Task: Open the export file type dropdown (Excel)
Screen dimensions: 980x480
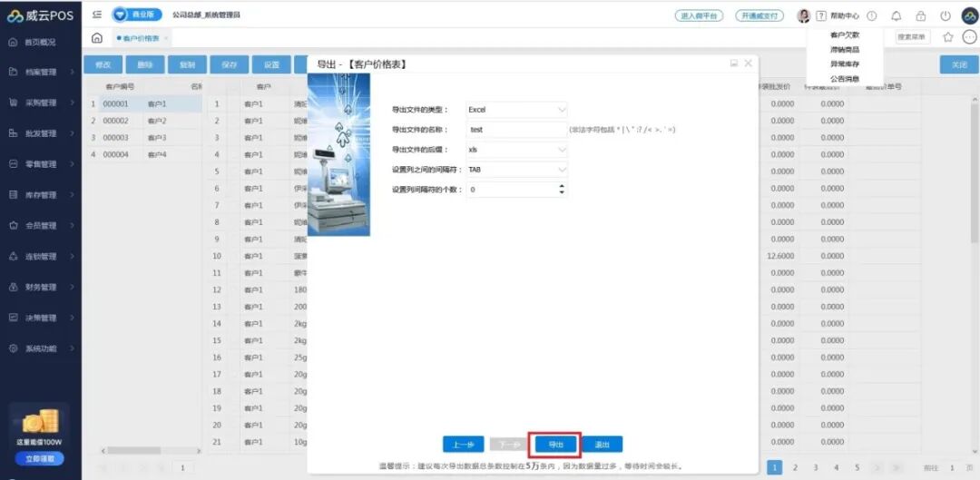Action: 516,110
